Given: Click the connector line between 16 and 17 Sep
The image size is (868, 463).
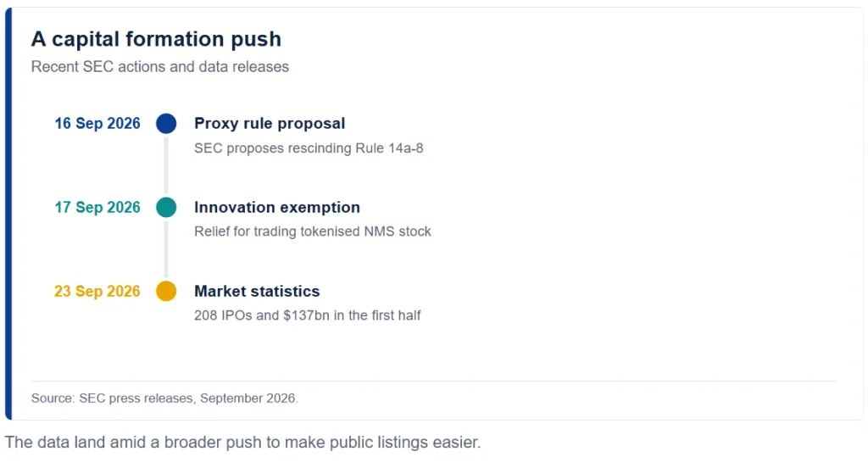Looking at the screenshot, I should [166, 165].
